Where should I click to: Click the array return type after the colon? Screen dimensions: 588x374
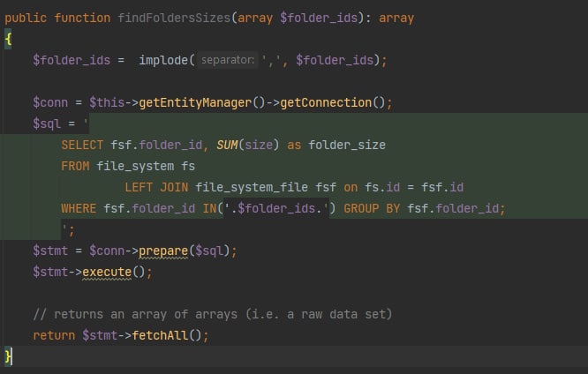tap(396, 18)
